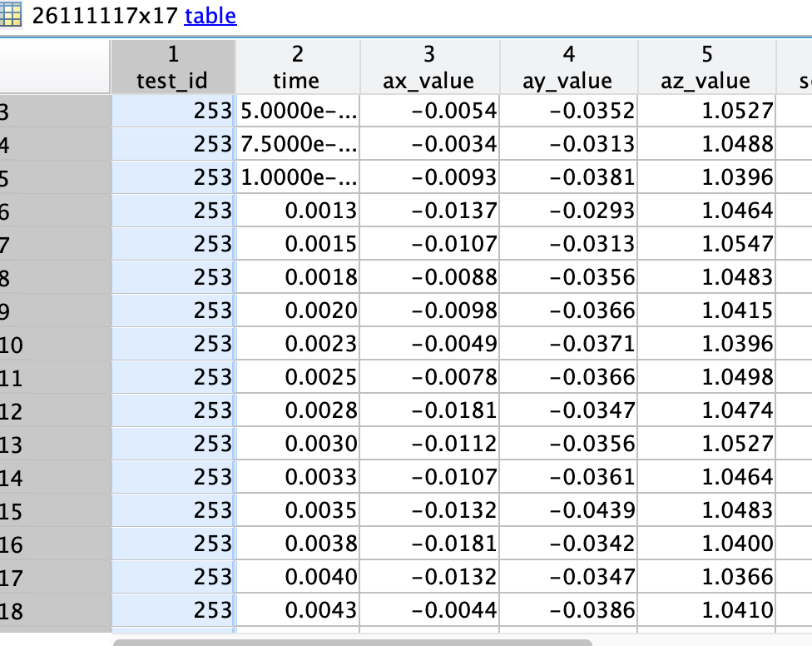Click time cell 1.0000e-...
This screenshot has height=646, width=812.
click(x=298, y=177)
